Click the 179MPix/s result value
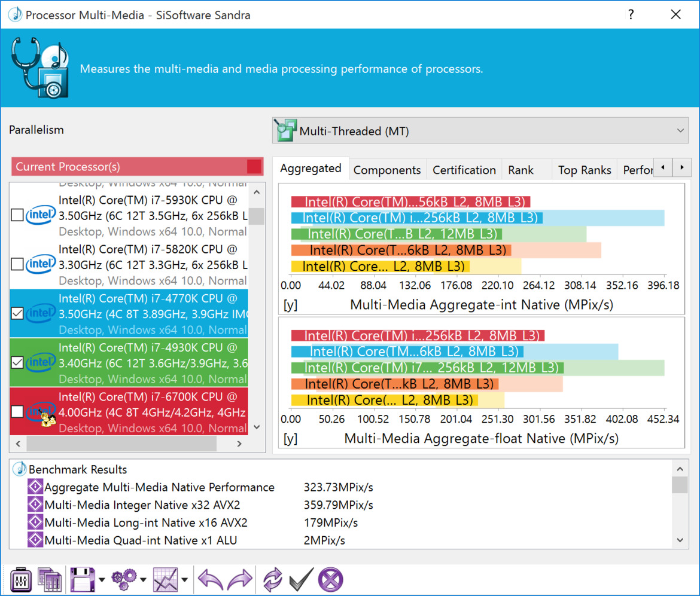The width and height of the screenshot is (700, 596). (331, 523)
